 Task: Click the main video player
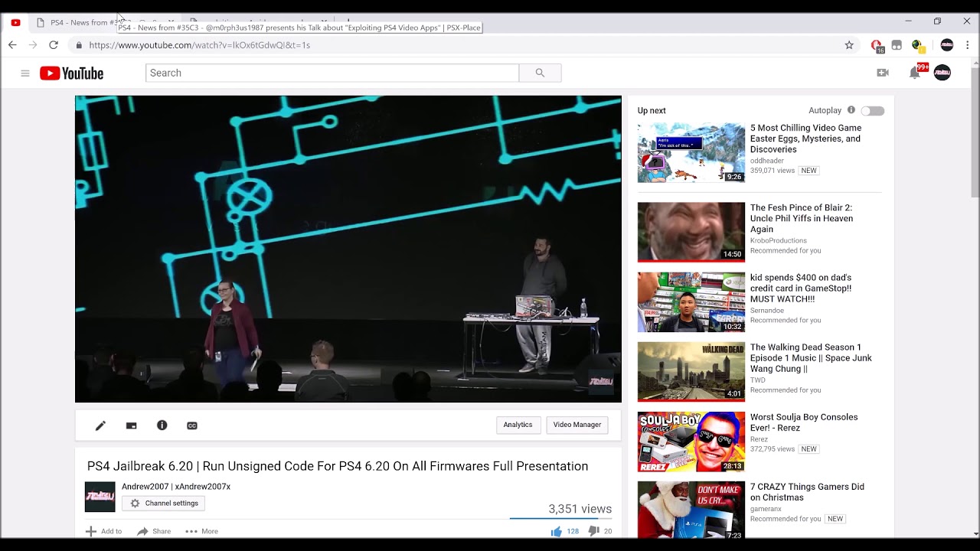(x=348, y=249)
